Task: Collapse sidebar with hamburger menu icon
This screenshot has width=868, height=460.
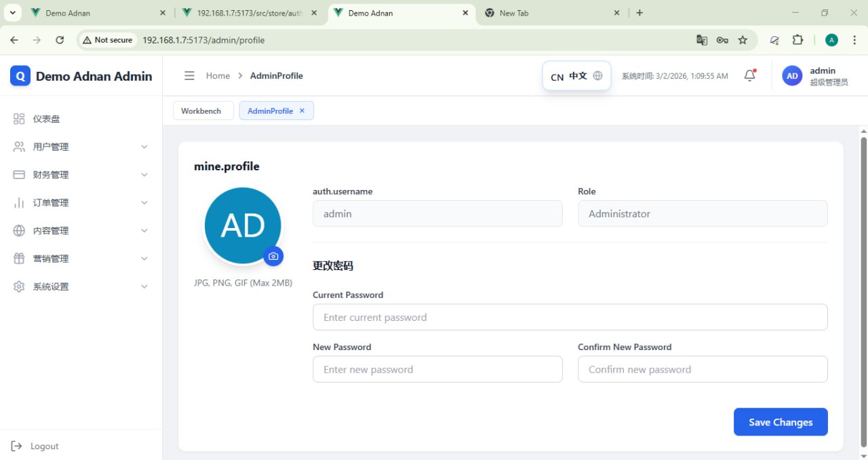Action: click(189, 76)
